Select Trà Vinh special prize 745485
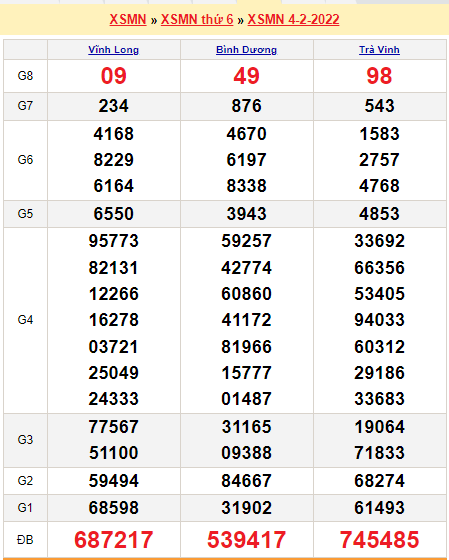The image size is (449, 560). point(379,539)
